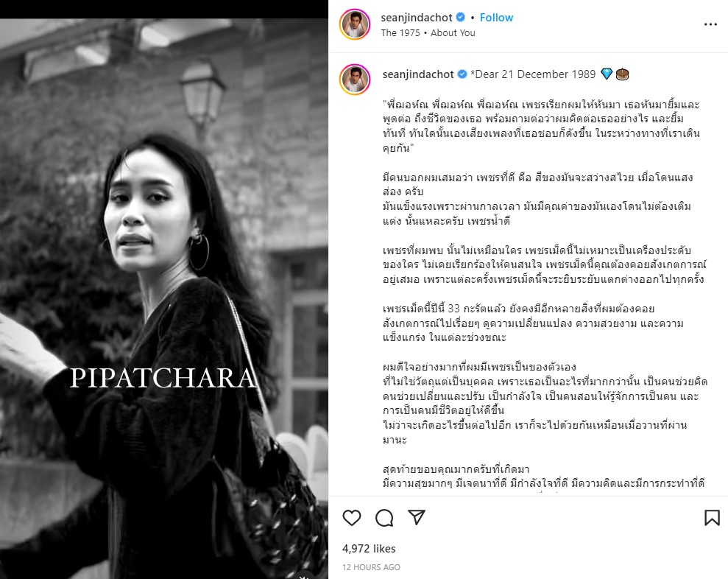The width and height of the screenshot is (728, 579).
Task: Like the post with the heart icon
Action: [x=351, y=518]
